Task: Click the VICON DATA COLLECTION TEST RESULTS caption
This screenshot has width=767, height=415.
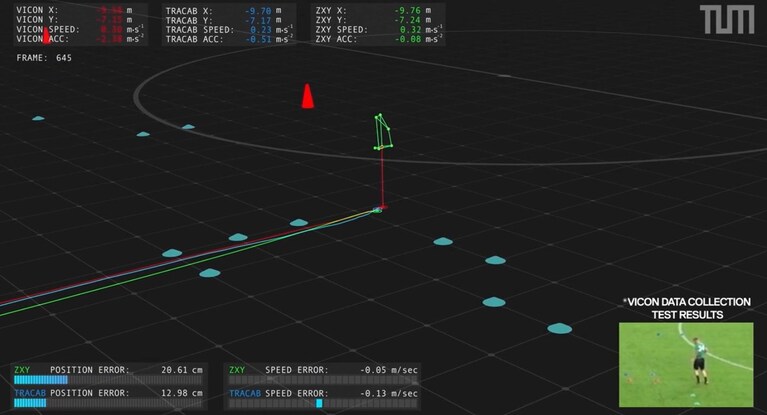Action: click(x=687, y=308)
